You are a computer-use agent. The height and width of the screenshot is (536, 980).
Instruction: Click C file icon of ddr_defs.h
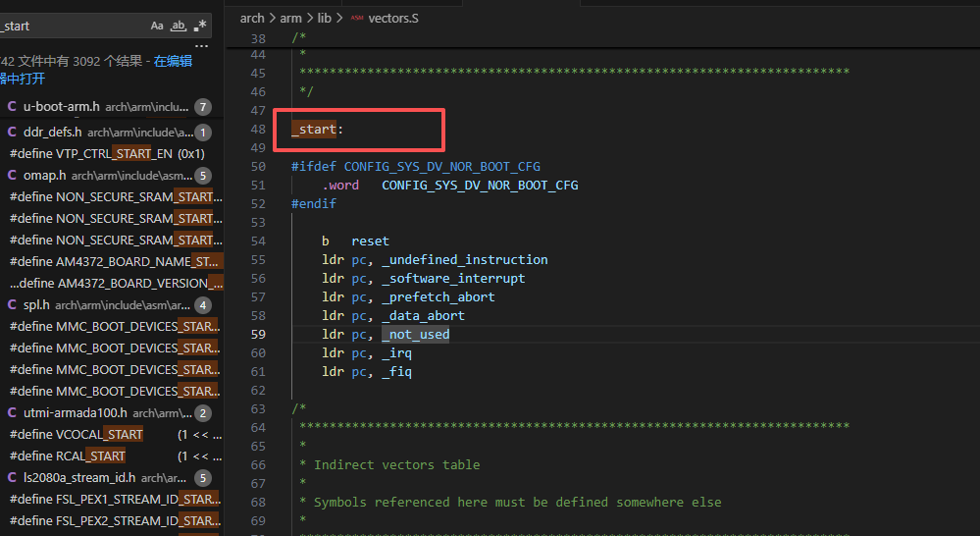pos(12,132)
